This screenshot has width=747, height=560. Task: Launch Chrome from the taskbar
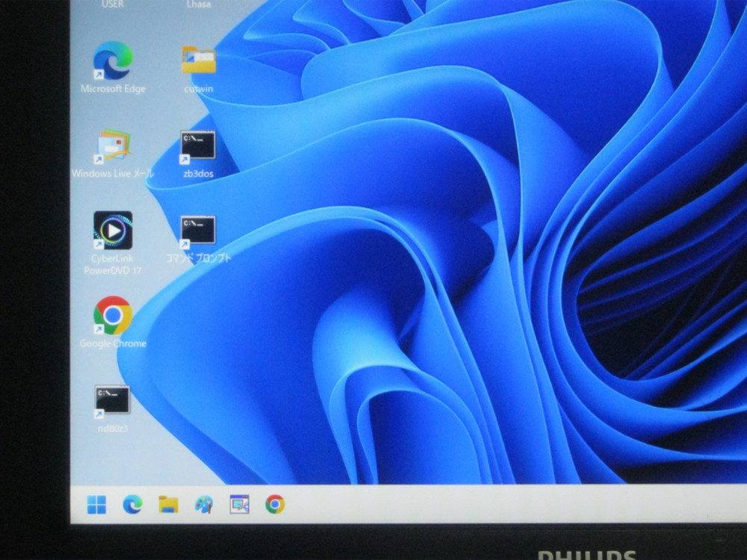[x=275, y=505]
